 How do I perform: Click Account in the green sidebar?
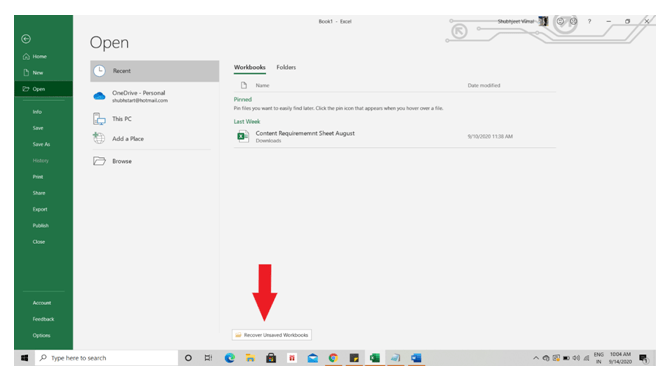pyautogui.click(x=43, y=303)
